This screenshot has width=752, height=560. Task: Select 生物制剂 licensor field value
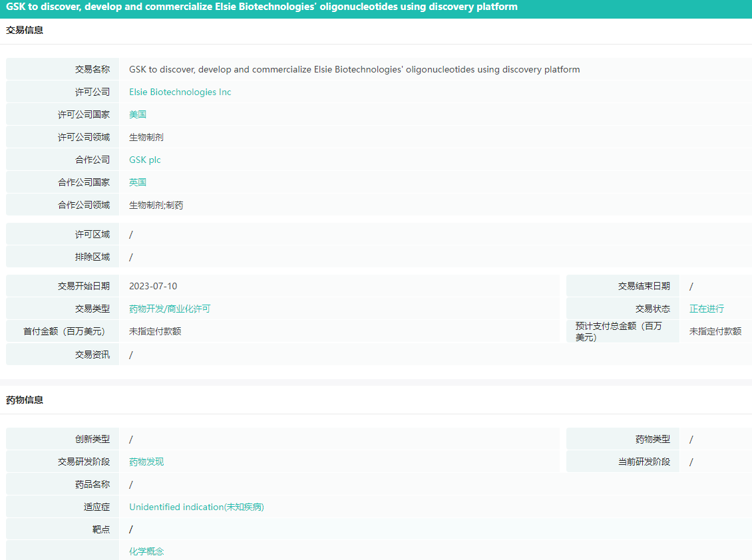pos(146,137)
